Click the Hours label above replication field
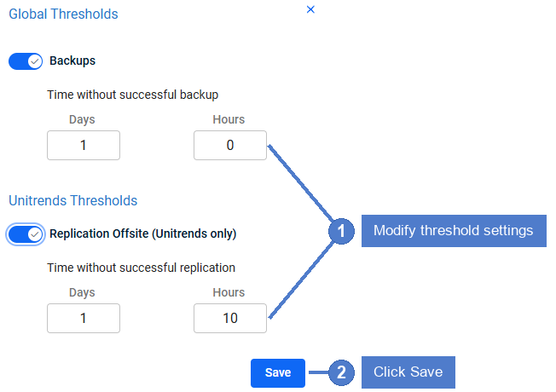 point(229,292)
